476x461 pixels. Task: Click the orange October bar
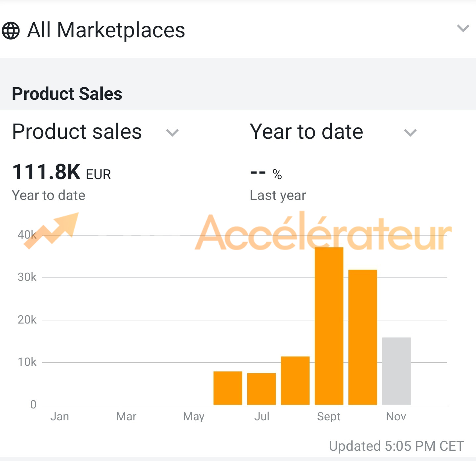click(x=363, y=337)
